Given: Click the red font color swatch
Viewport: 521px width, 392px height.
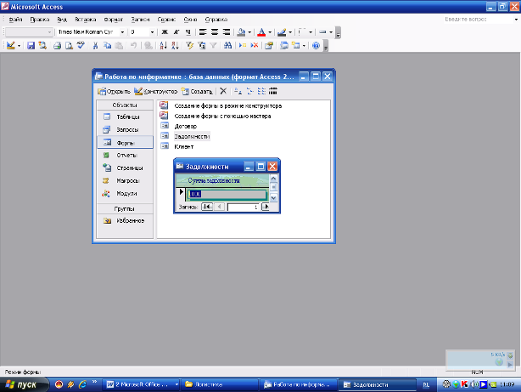Looking at the screenshot, I should 262,32.
